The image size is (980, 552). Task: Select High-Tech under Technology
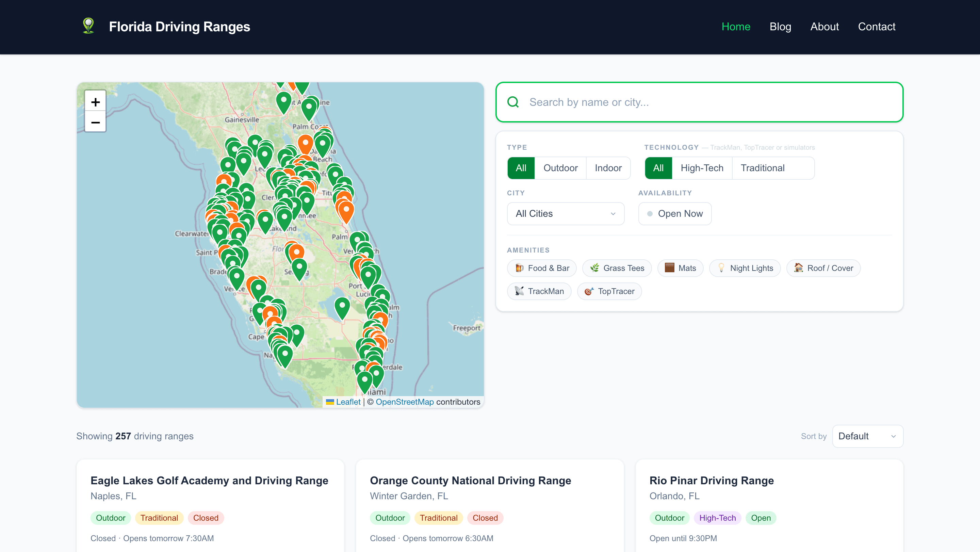coord(702,168)
